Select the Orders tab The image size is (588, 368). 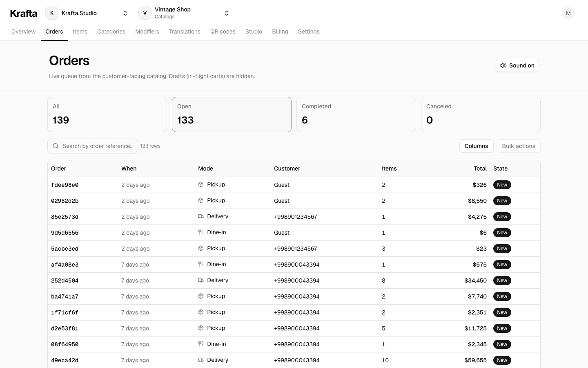[x=54, y=31]
